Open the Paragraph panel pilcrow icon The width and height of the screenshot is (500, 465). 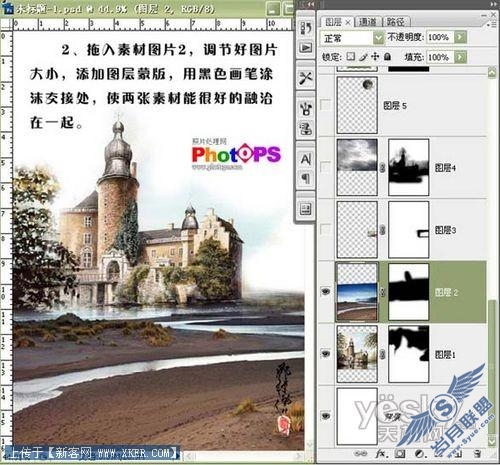click(x=306, y=179)
